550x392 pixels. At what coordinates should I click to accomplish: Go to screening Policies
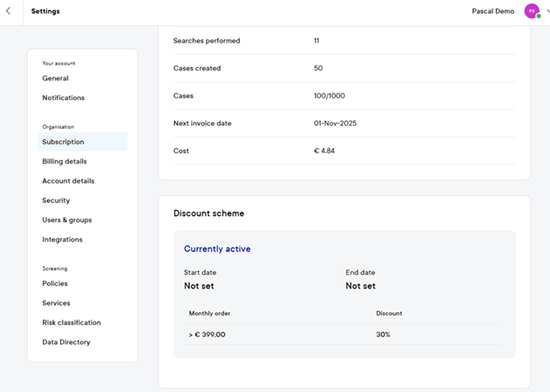[55, 284]
